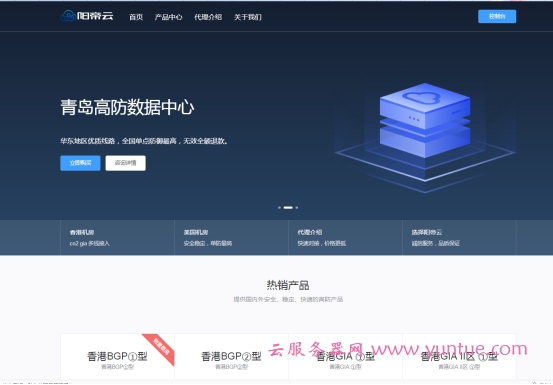This screenshot has width=553, height=385.
Task: Click the white details button in banner
Action: click(x=126, y=163)
